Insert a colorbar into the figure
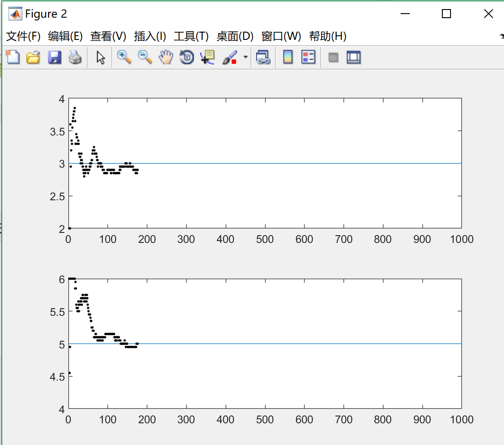 [288, 57]
